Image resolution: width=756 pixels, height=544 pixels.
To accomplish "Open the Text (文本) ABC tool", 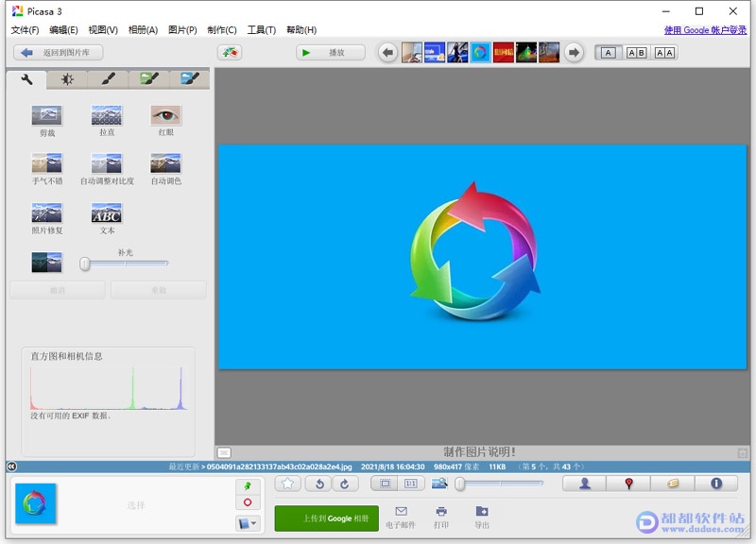I will 107,213.
